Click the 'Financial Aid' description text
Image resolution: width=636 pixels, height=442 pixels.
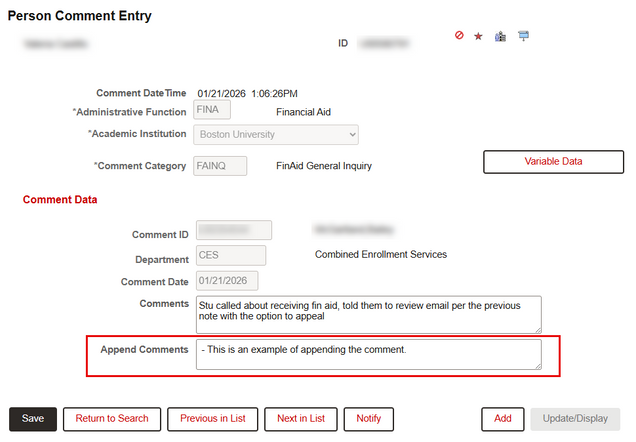[x=303, y=112]
